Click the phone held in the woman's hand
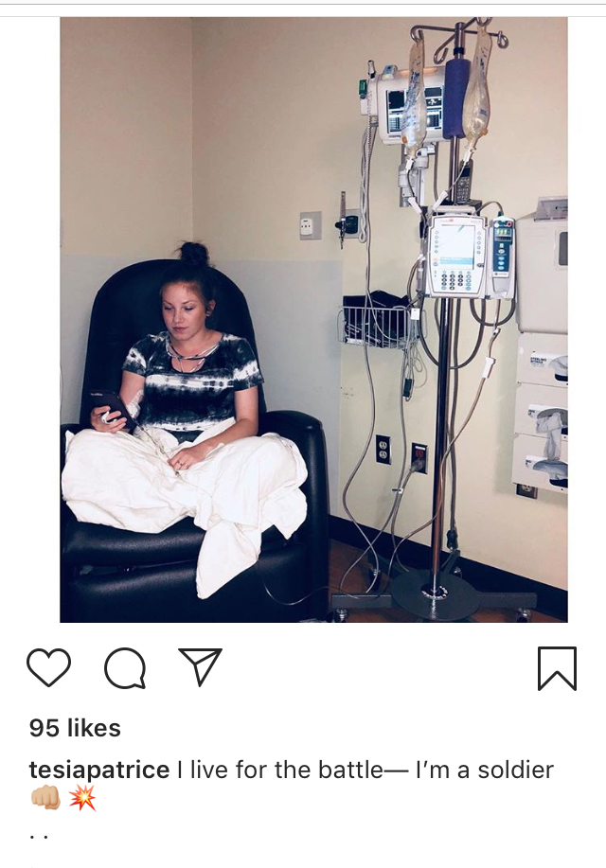The image size is (606, 868). click(x=113, y=407)
